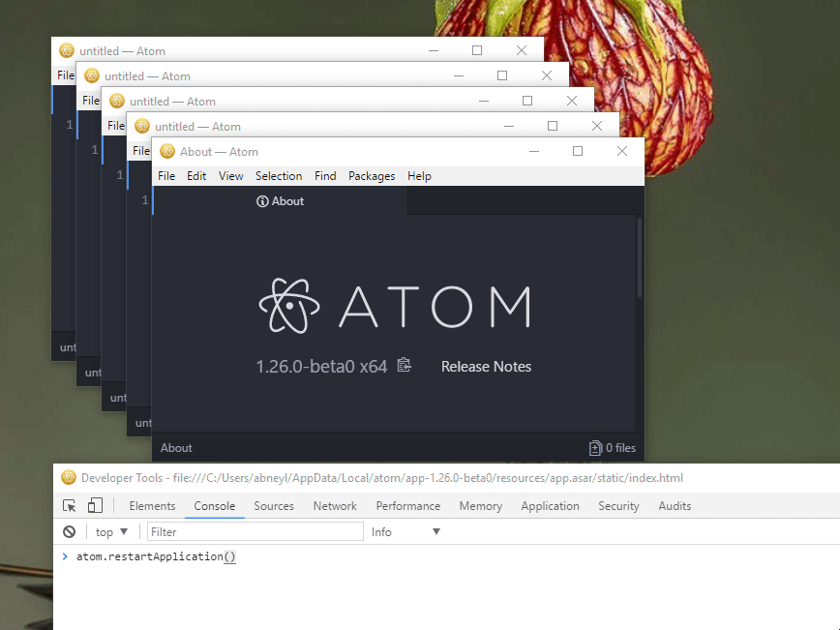
Task: Switch to the Network tab
Action: point(335,506)
